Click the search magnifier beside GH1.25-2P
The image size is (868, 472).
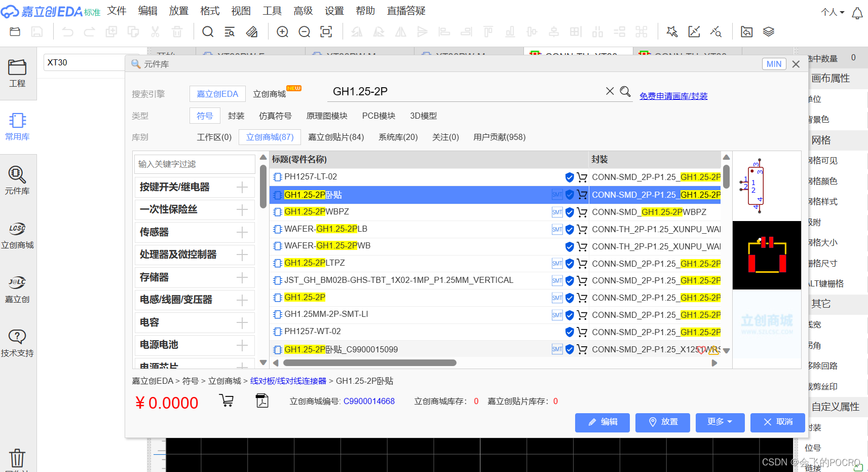tap(625, 91)
